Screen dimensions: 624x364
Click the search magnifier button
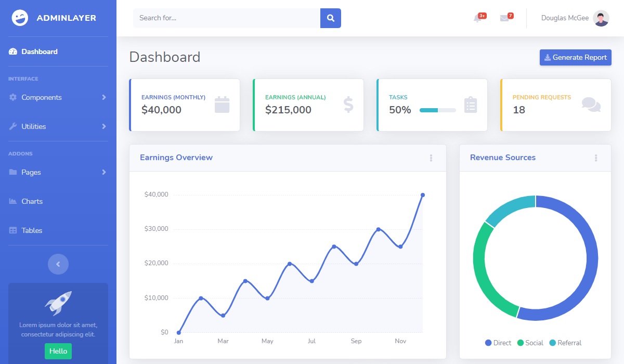330,18
